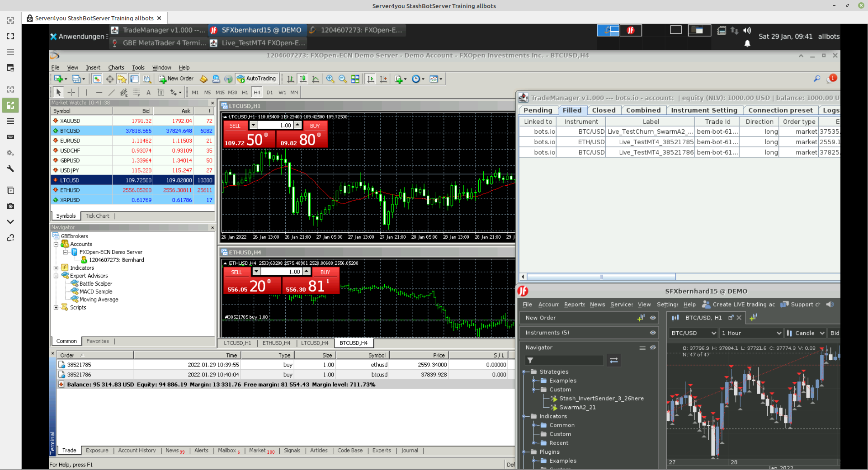
Task: Select the horizontal line drawing tool
Action: click(x=99, y=92)
